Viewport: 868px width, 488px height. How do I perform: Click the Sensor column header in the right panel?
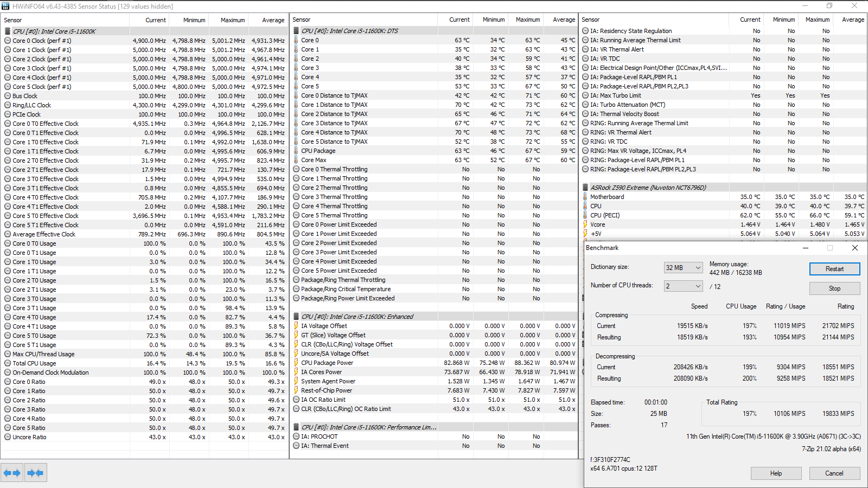[654, 20]
